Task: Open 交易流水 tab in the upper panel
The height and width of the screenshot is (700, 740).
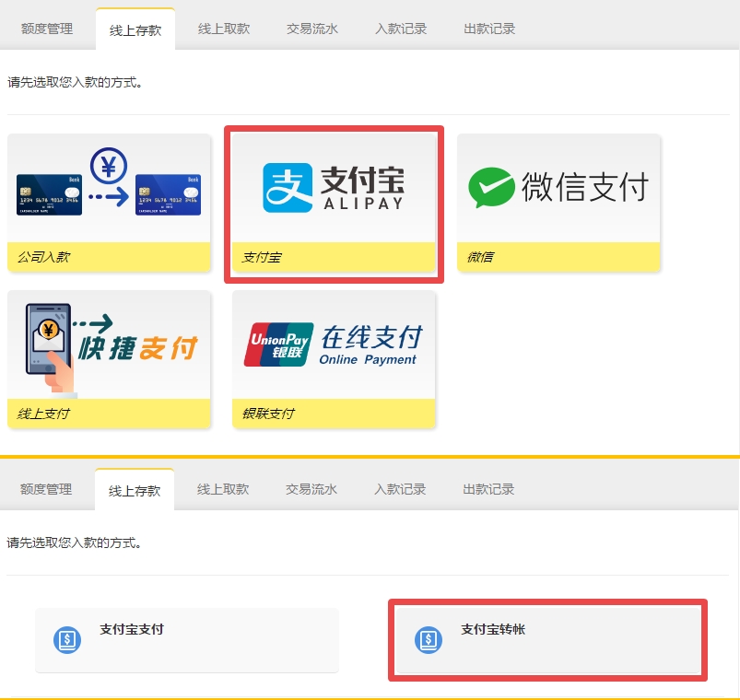Action: coord(312,29)
